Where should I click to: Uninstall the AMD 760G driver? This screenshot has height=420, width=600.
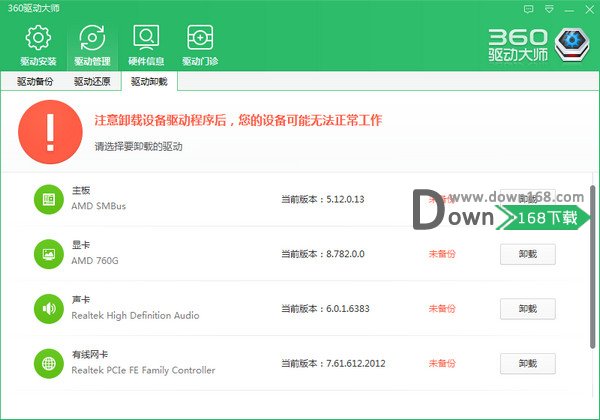[x=528, y=254]
